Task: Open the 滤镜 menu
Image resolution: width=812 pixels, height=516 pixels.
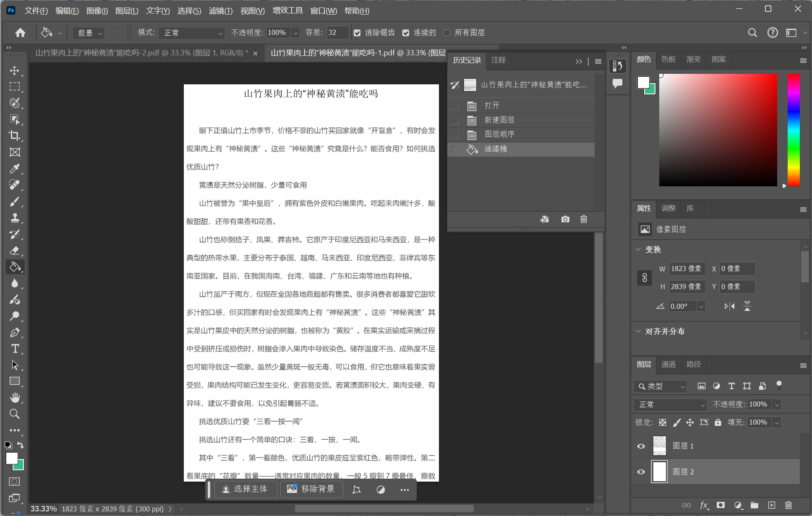Action: click(x=221, y=10)
